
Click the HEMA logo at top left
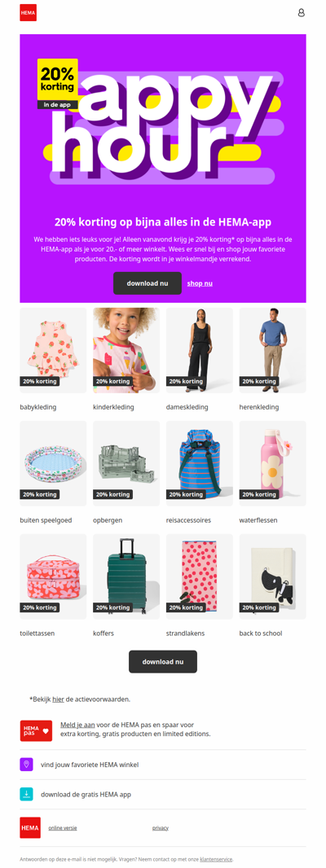(28, 12)
